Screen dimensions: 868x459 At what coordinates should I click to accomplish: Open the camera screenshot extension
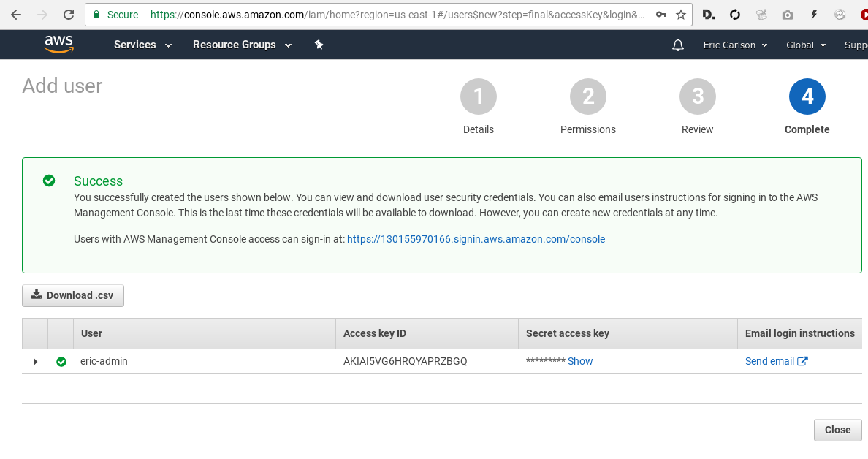click(x=787, y=15)
